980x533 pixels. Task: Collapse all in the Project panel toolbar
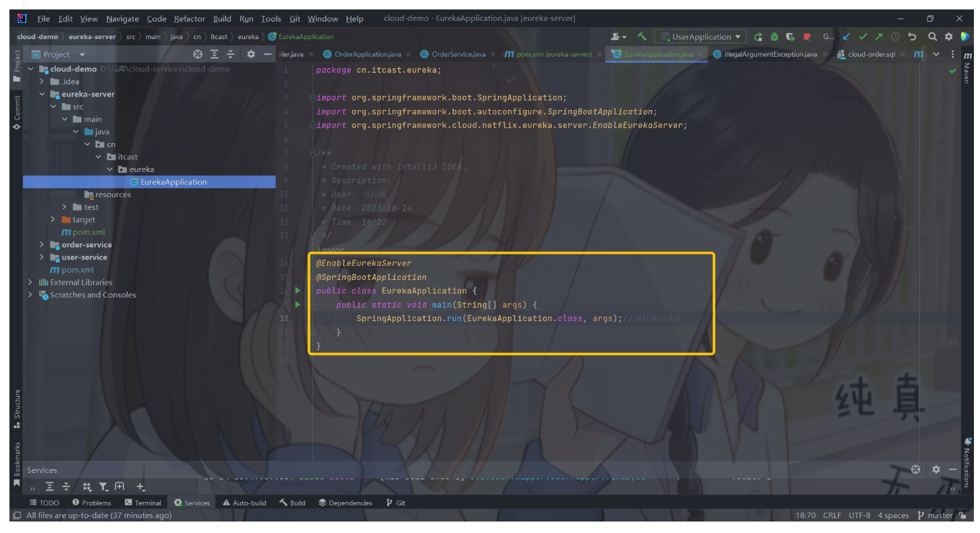(230, 54)
